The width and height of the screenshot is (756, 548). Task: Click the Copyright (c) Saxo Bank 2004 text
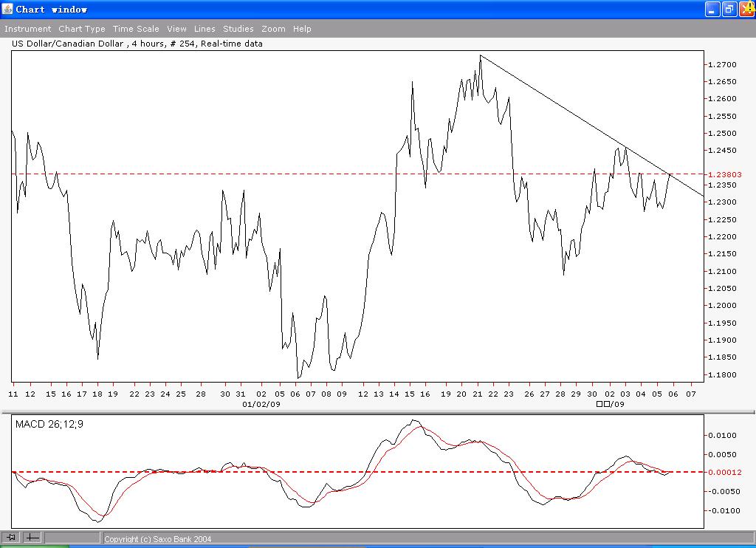[158, 539]
